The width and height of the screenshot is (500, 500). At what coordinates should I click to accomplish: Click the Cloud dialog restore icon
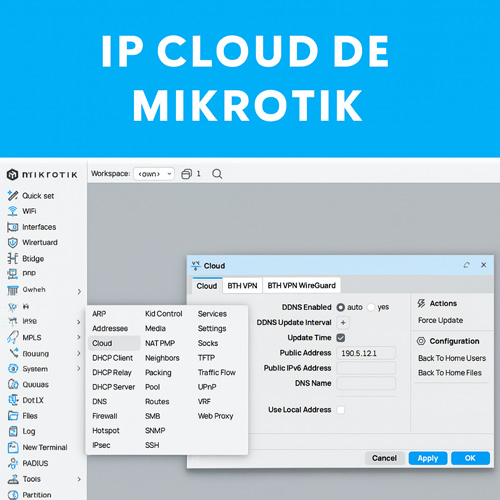467,265
